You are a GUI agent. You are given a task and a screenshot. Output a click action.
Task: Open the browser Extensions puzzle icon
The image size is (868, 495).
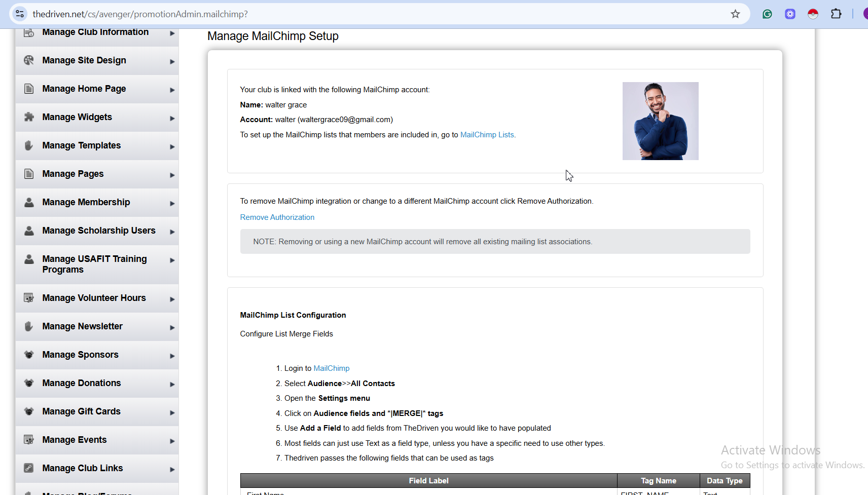click(x=836, y=14)
